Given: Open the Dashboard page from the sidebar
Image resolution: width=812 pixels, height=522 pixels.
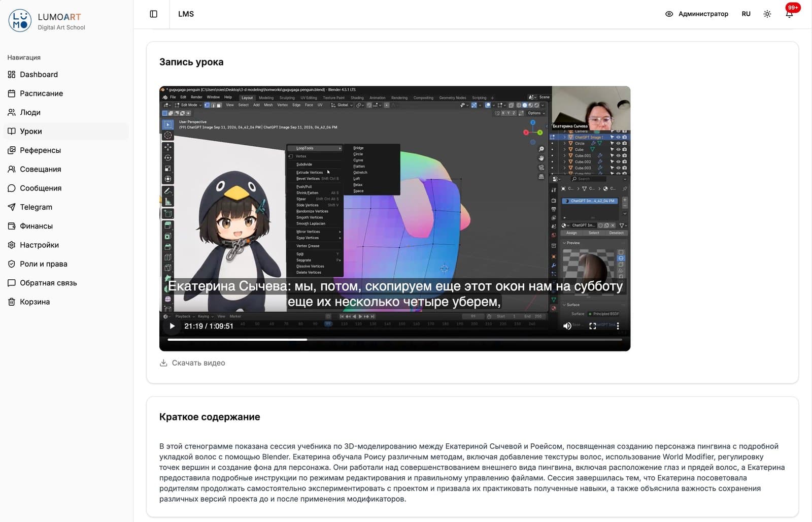Looking at the screenshot, I should coord(66,75).
